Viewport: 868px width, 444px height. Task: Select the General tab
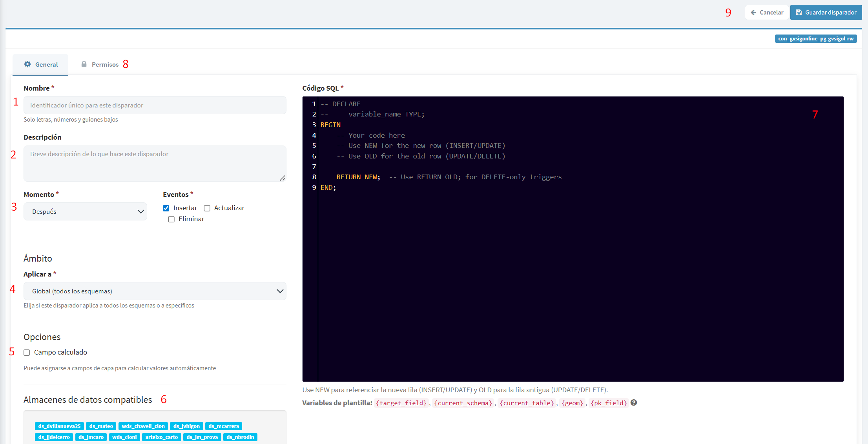pos(40,64)
